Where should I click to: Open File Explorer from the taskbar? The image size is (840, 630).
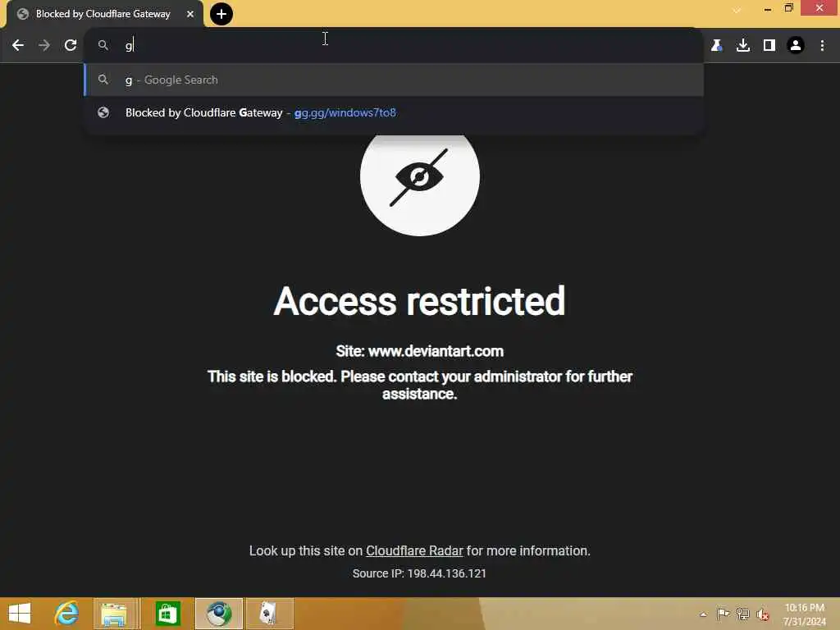pyautogui.click(x=114, y=614)
